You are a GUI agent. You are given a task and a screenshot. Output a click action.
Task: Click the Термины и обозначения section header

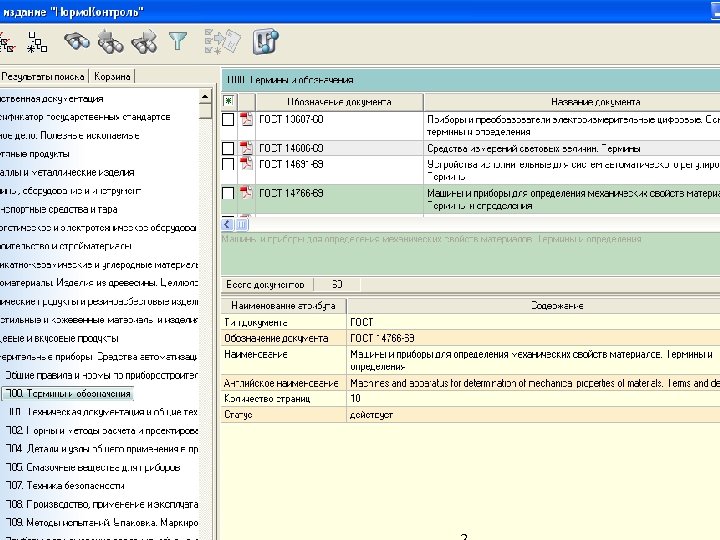tap(471, 80)
